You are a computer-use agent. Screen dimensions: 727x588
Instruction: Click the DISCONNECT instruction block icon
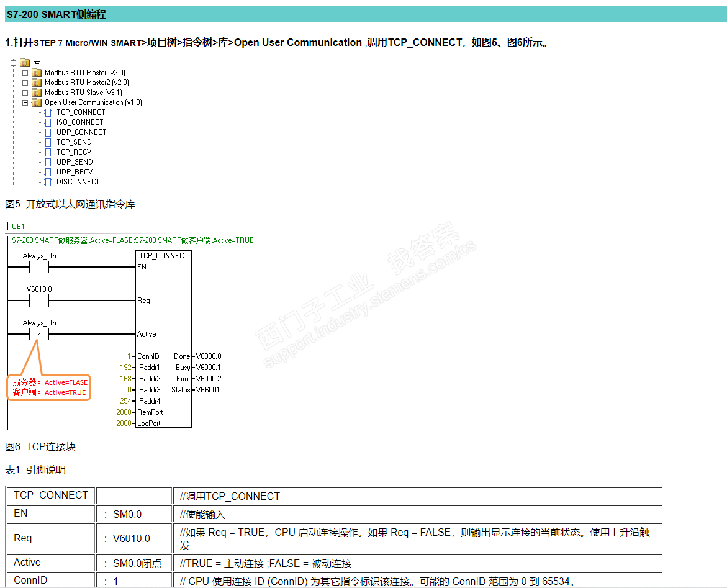(x=48, y=182)
